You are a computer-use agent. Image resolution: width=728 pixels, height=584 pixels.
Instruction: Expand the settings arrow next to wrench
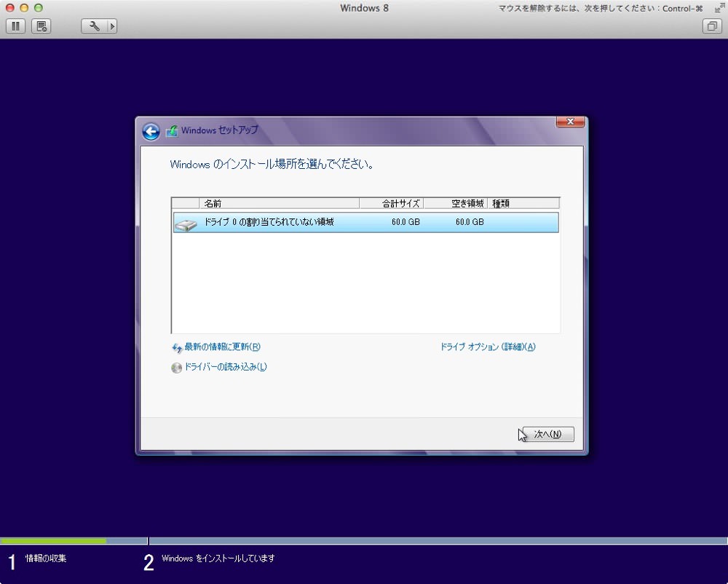coord(112,26)
